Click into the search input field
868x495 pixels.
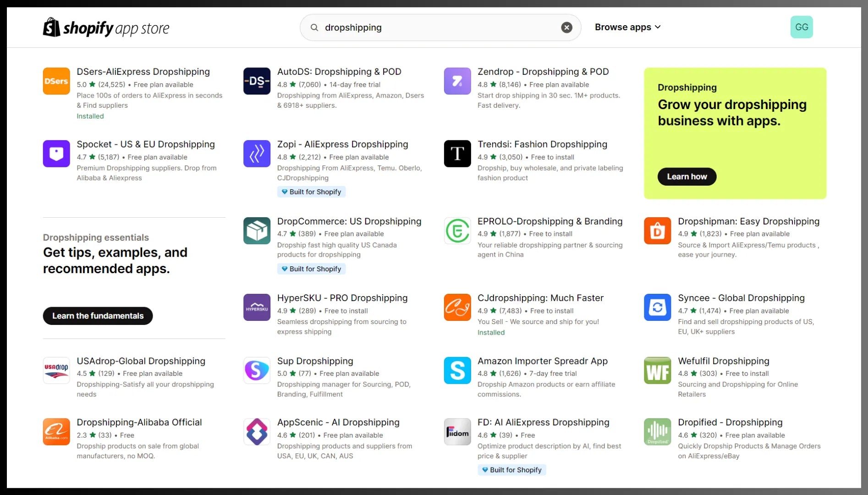435,27
